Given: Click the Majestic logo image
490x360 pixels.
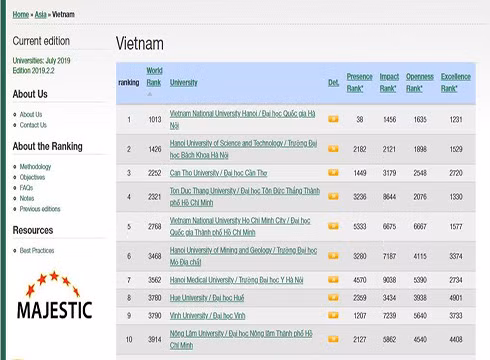Looking at the screenshot, I should (x=54, y=295).
